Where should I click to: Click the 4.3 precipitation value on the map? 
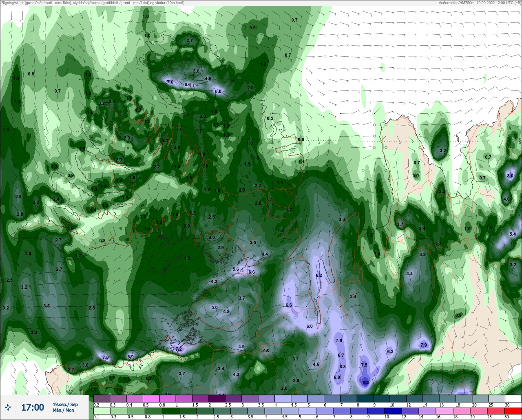[x=236, y=374]
